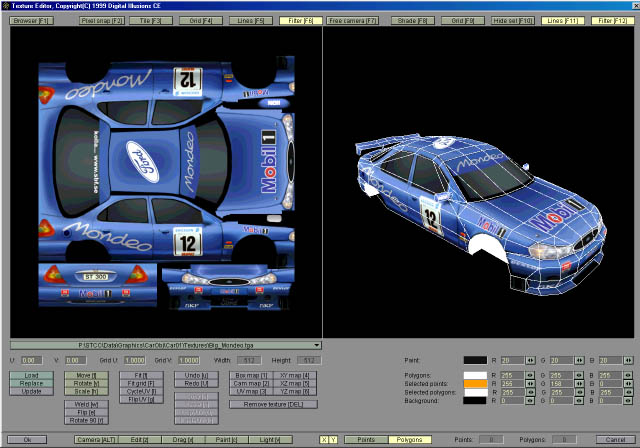640x448 pixels.
Task: Click the FlipUV button
Action: pyautogui.click(x=141, y=399)
